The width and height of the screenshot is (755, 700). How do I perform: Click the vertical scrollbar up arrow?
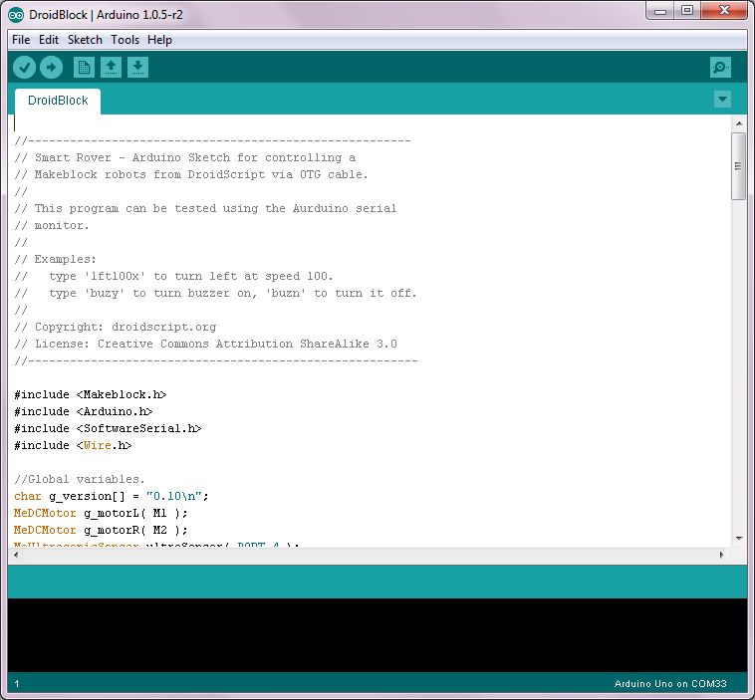[739, 123]
